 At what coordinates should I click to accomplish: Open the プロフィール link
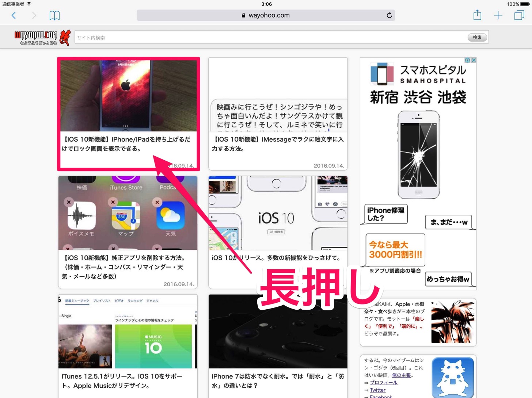(x=384, y=383)
